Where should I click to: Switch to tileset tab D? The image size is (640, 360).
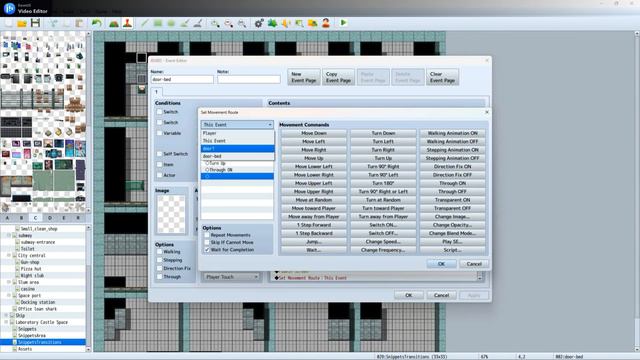[50, 218]
